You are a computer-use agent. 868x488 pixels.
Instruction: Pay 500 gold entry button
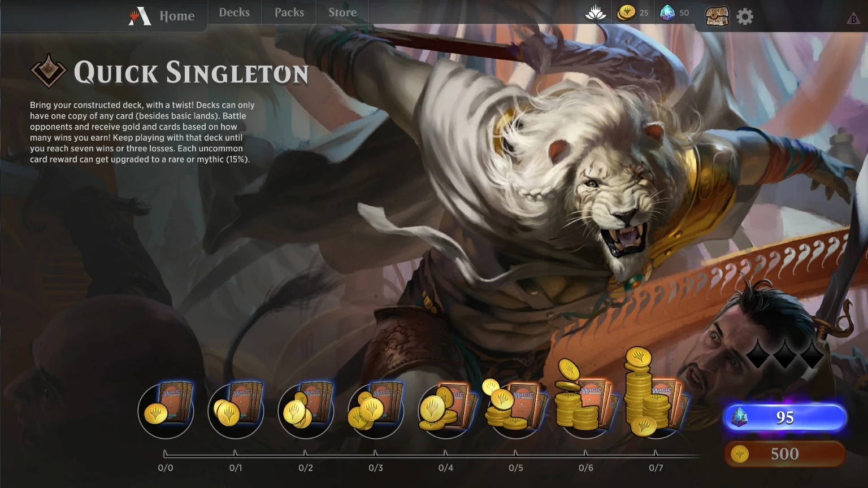tap(785, 454)
